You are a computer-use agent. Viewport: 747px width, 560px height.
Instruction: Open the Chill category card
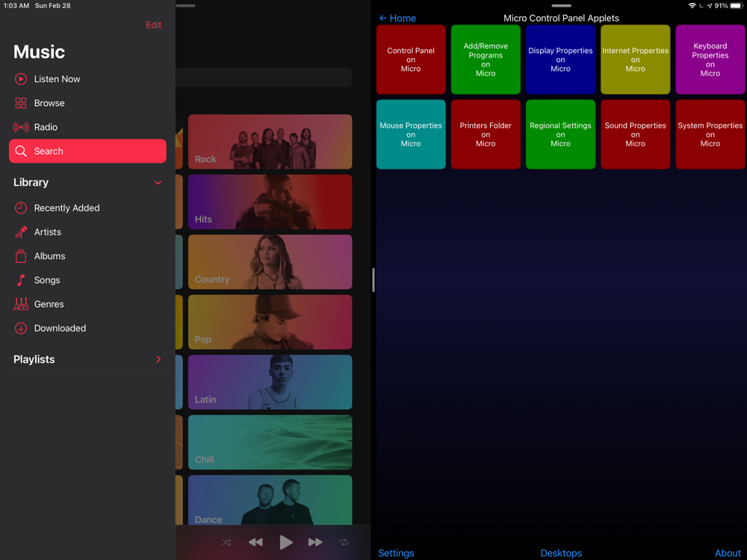[270, 442]
